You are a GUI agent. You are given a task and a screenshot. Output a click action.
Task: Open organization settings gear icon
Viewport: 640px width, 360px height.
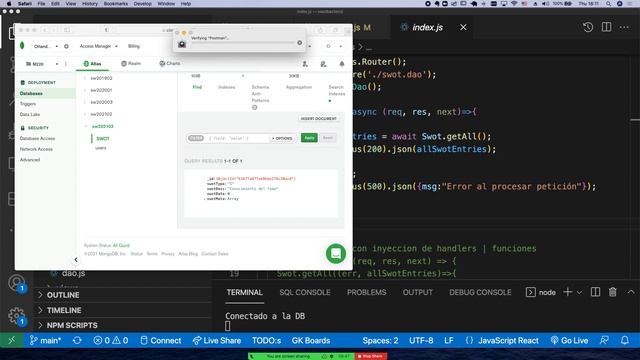[66, 46]
